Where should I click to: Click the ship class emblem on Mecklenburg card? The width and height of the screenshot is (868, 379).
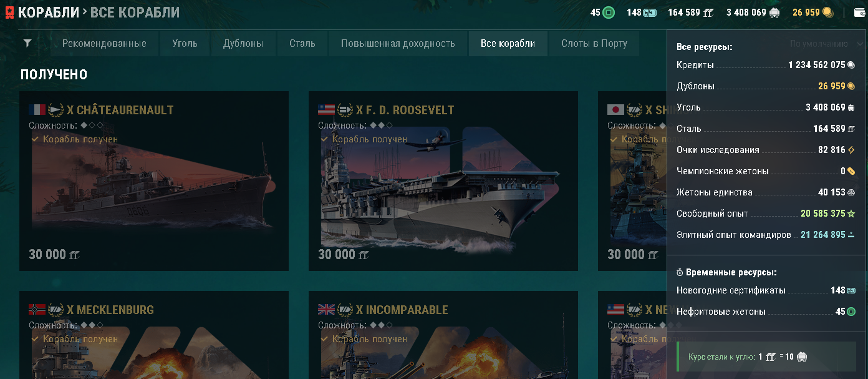pos(56,310)
